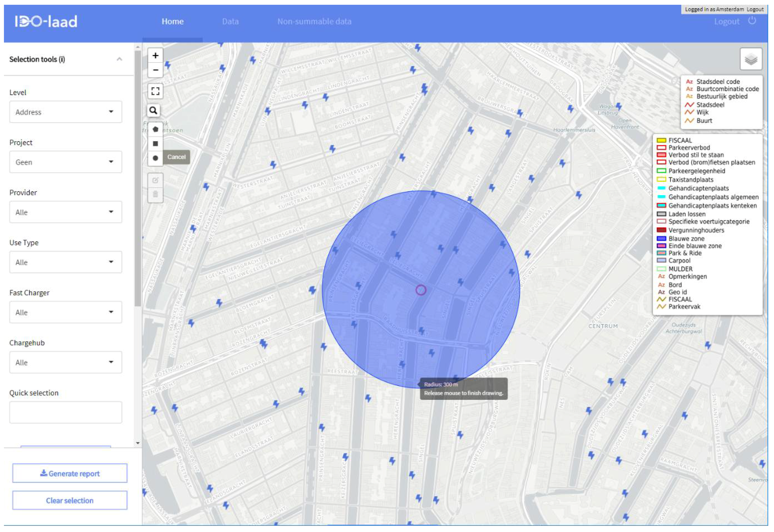774x532 pixels.
Task: Open the Project dropdown showing Geen
Action: 66,162
